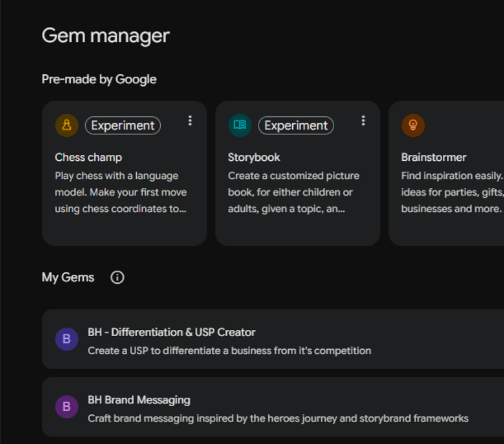Open the My Gems info icon
The image size is (504, 444).
coord(118,277)
